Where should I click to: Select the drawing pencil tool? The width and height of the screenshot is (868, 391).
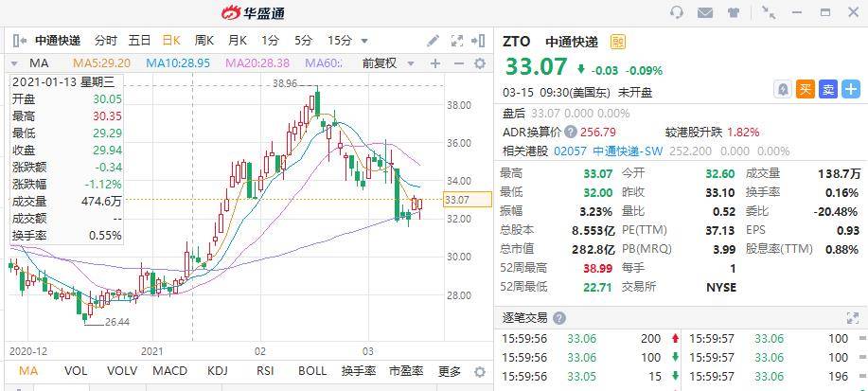[x=433, y=41]
